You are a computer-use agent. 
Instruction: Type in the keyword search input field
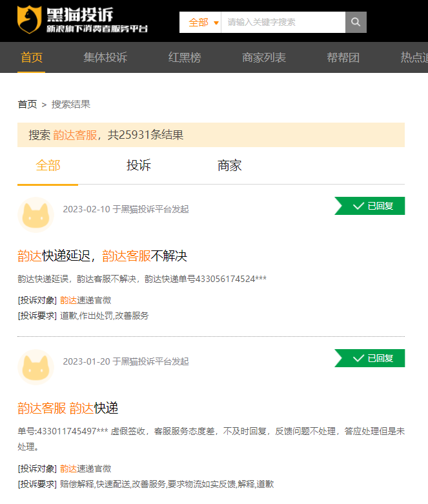pyautogui.click(x=283, y=23)
